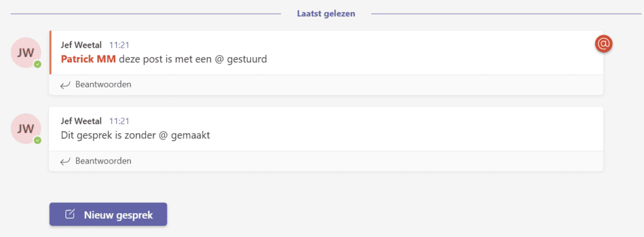Click the 11:21 timestamp on the first post
Image resolution: width=644 pixels, height=237 pixels.
tap(119, 45)
